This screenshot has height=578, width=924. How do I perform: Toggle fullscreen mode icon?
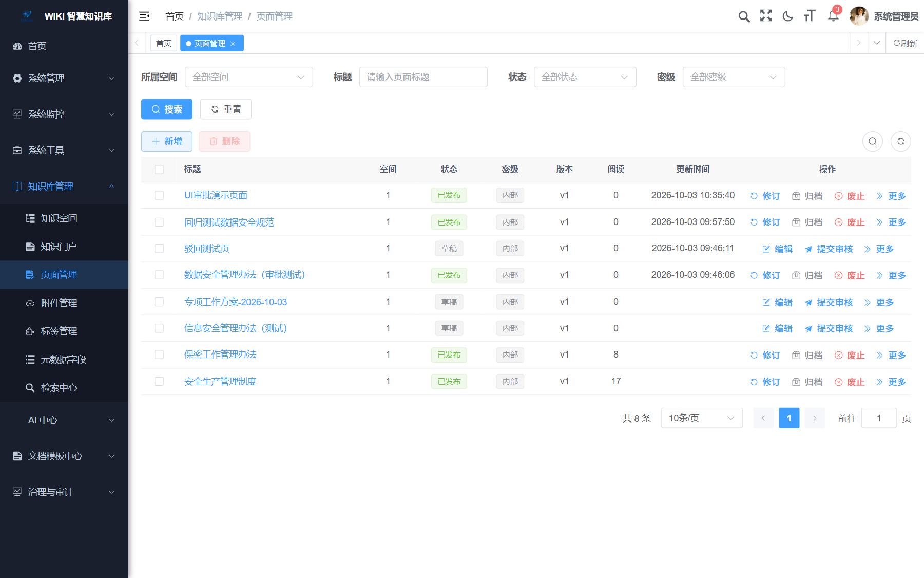(x=766, y=16)
